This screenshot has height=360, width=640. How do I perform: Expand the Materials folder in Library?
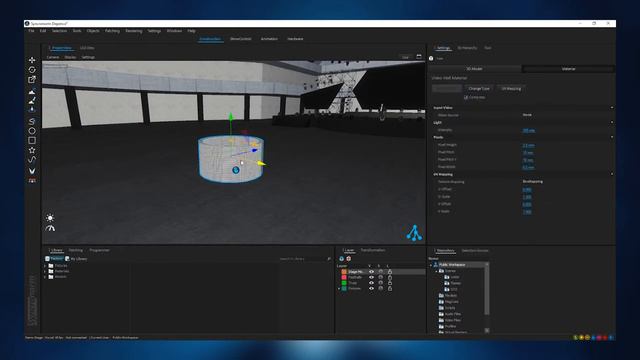point(45,271)
